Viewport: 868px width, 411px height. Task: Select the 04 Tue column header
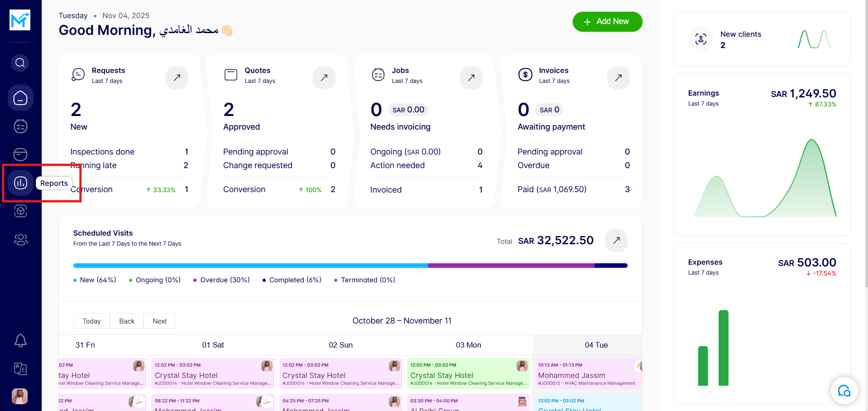pyautogui.click(x=596, y=345)
